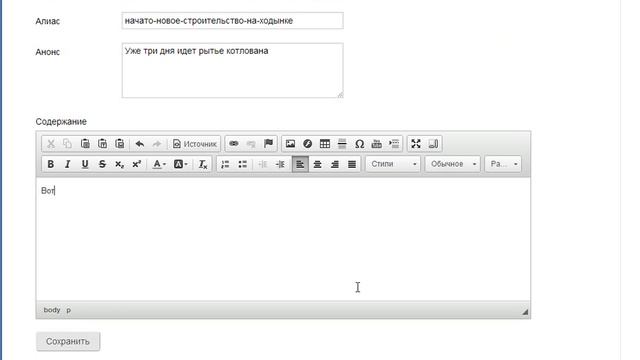Toggle strikethrough formatting
640x360 pixels.
click(x=102, y=164)
